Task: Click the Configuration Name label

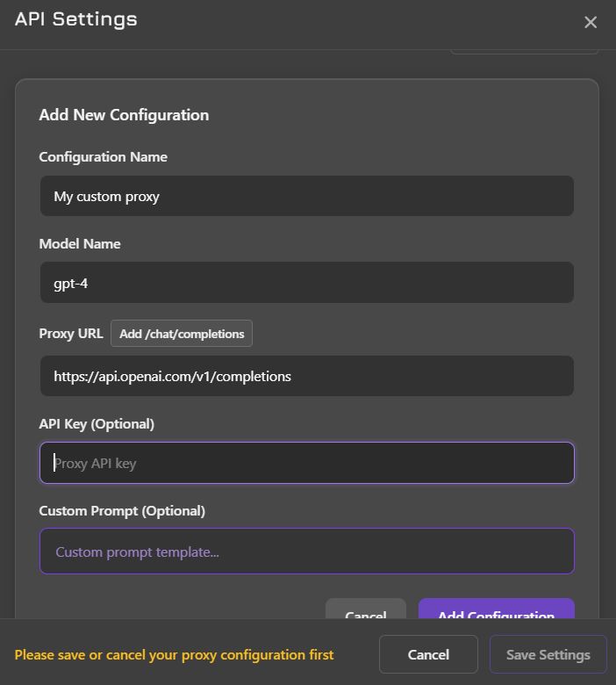Action: 103,157
